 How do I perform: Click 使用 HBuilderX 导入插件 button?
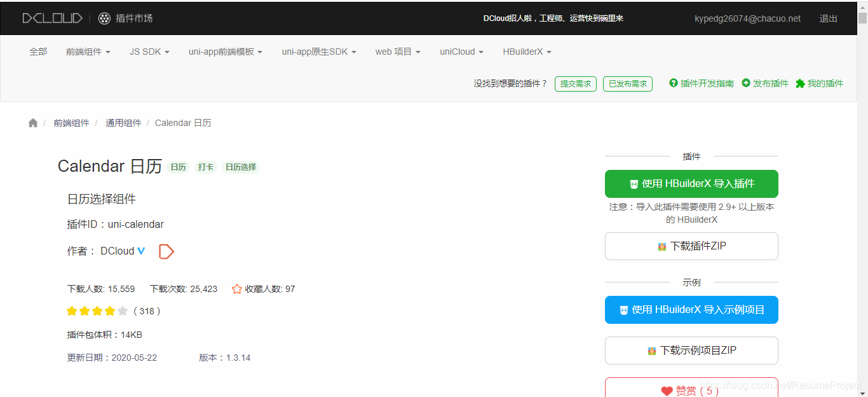click(691, 184)
